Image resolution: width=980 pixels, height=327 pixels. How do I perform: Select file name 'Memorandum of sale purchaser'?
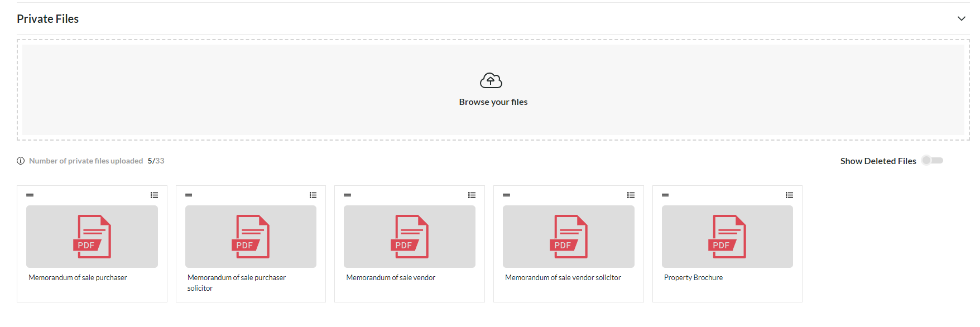(78, 277)
